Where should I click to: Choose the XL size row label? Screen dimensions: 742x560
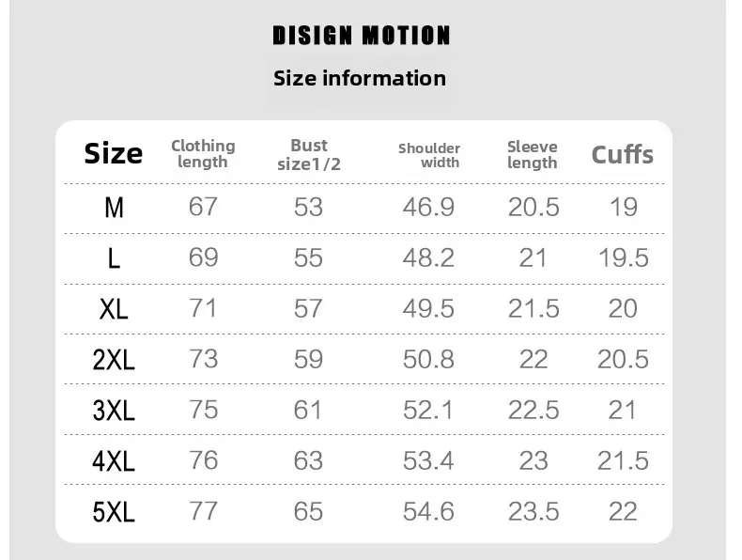(114, 309)
